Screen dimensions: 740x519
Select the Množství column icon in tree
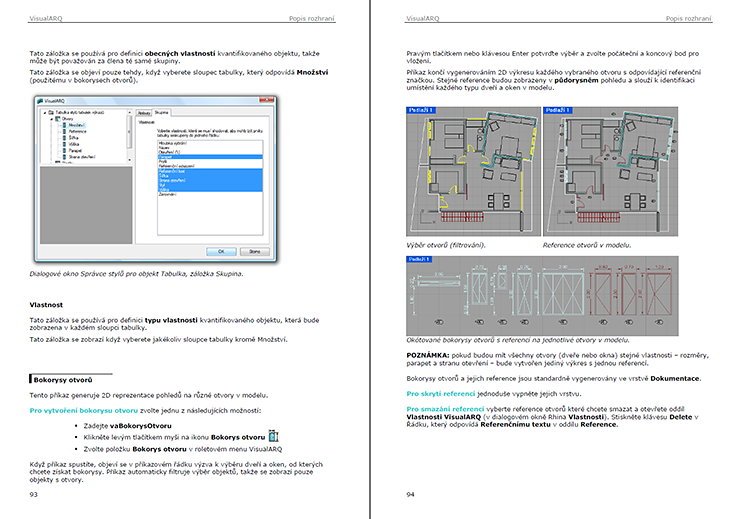coord(65,125)
